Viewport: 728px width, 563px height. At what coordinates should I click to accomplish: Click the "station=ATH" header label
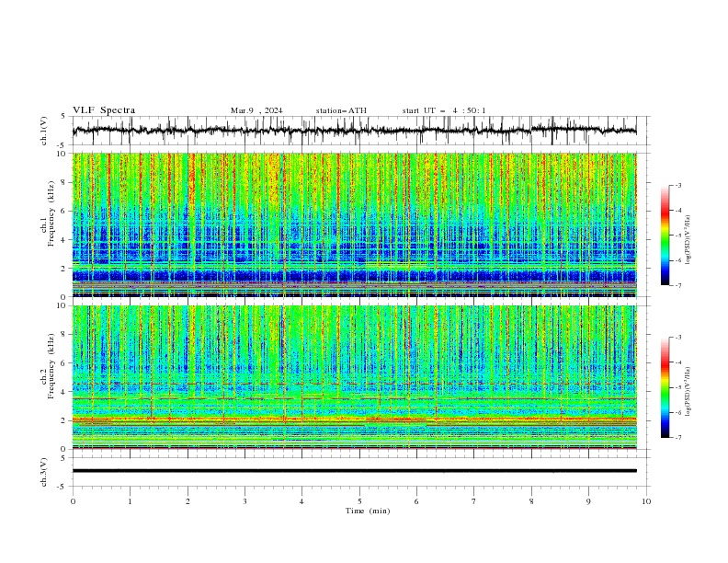point(341,110)
